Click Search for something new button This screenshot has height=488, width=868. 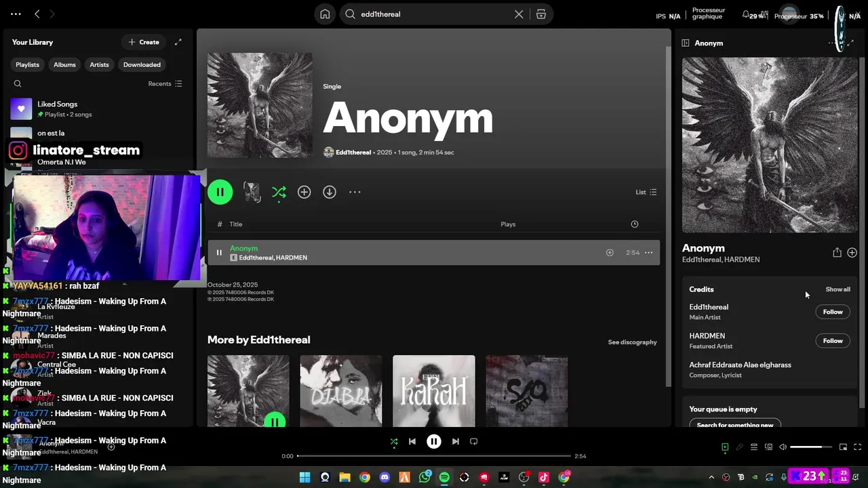735,425
